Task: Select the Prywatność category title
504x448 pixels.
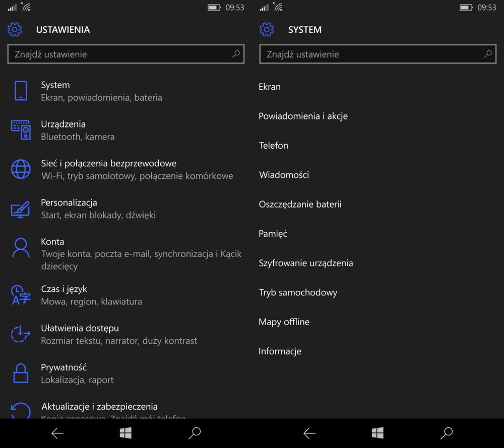Action: click(x=64, y=367)
